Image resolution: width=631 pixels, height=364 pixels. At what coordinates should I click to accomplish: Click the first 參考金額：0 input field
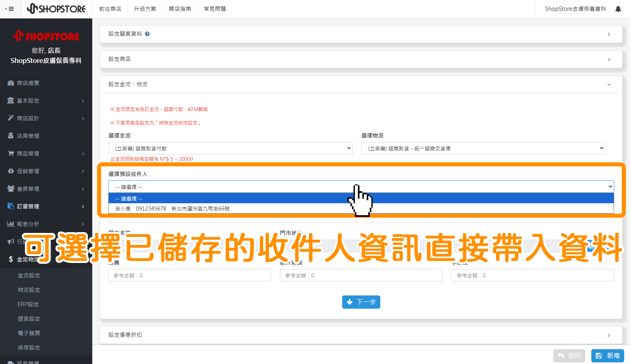point(190,275)
